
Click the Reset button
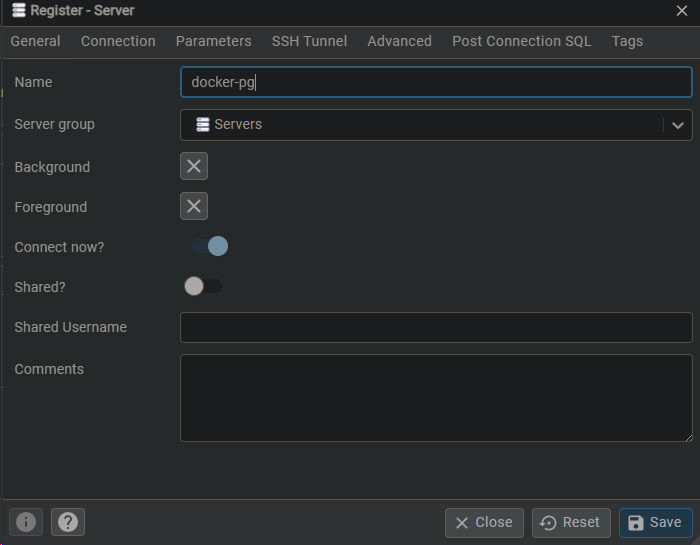coord(570,522)
